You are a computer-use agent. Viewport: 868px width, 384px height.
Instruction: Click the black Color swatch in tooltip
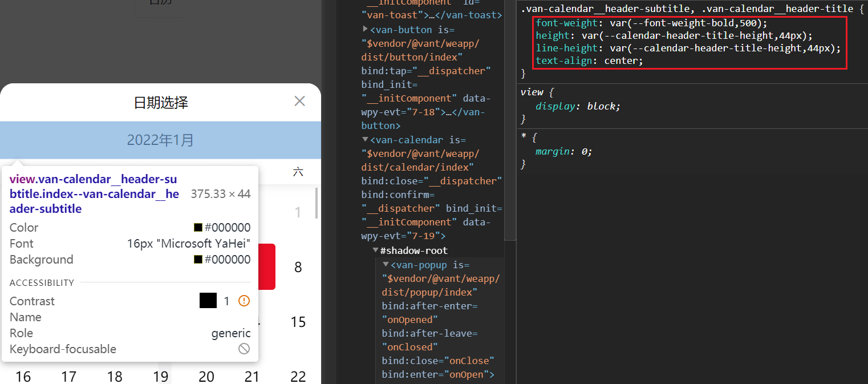(198, 227)
